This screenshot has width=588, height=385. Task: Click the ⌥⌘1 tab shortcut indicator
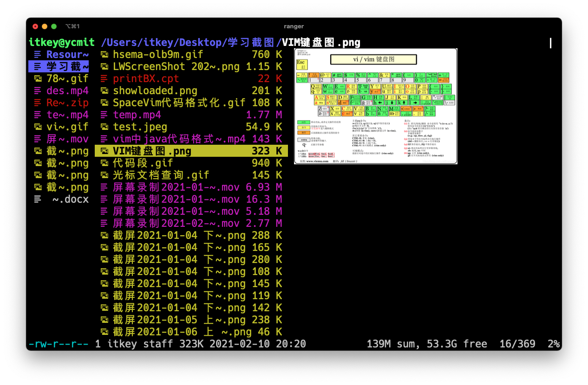coord(72,26)
